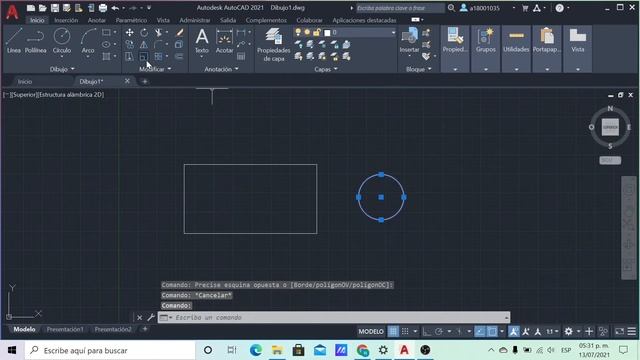Toggle layer lock padlock icon

coord(316,32)
